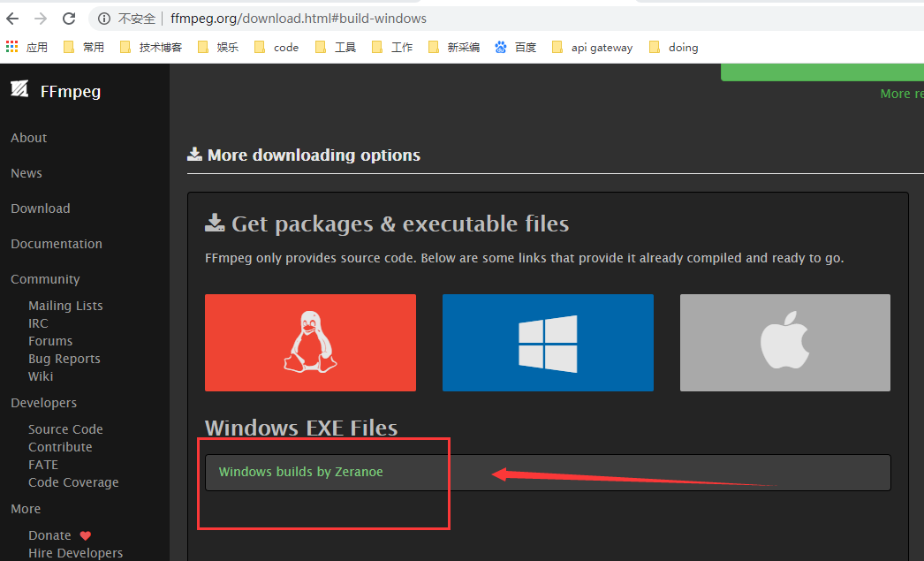Open the Forums link in sidebar

pyautogui.click(x=50, y=341)
